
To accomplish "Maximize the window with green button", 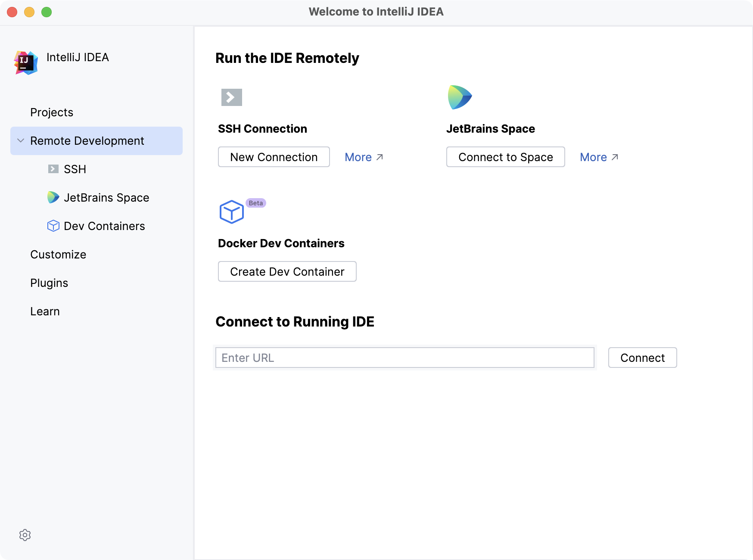I will 47,12.
